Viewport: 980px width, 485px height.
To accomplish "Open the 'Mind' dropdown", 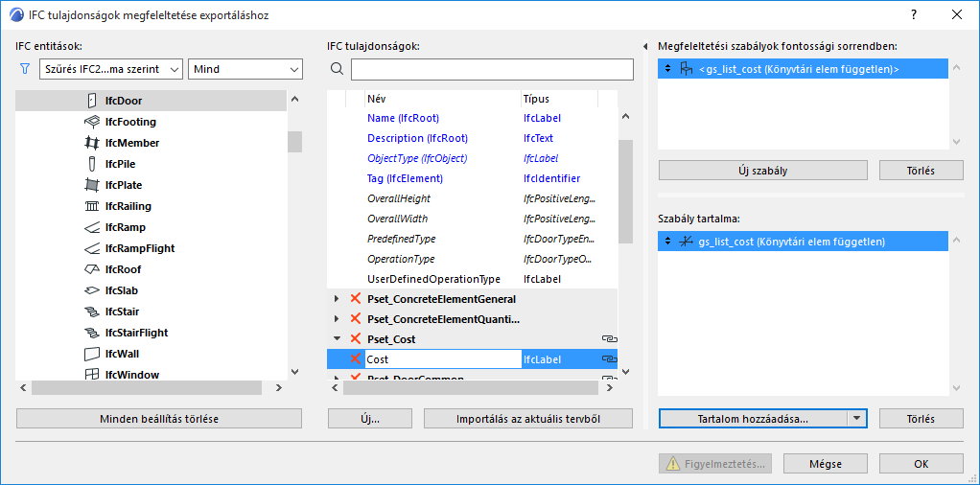I will [x=245, y=69].
